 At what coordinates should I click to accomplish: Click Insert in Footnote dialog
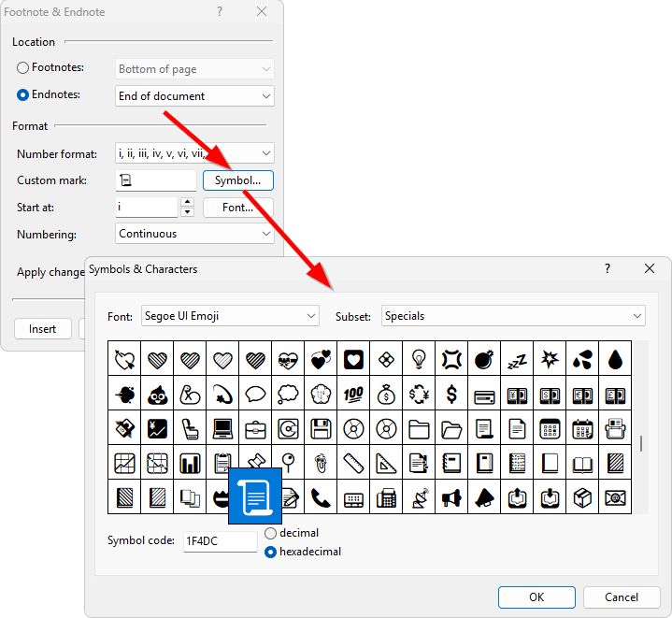point(42,329)
